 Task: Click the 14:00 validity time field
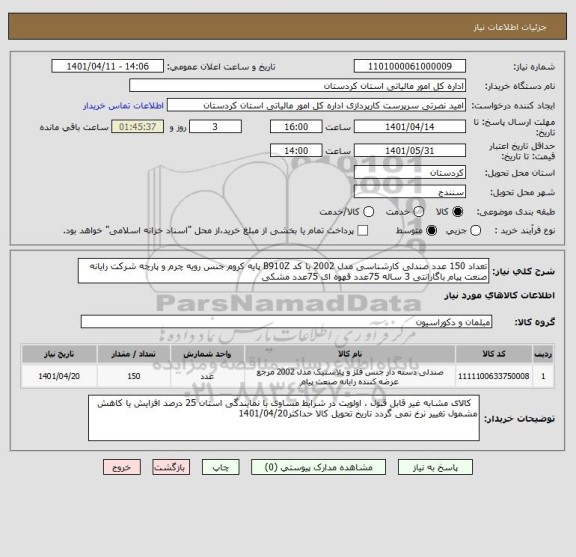tap(296, 151)
